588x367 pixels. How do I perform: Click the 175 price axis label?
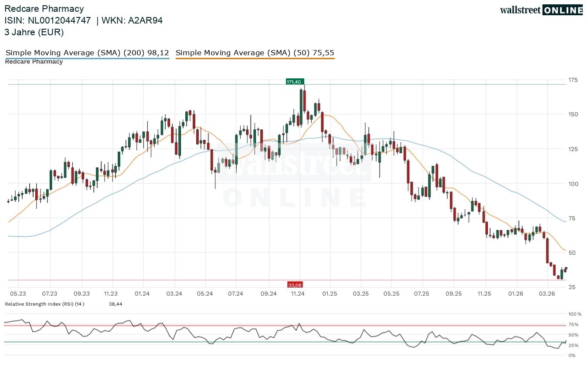573,80
